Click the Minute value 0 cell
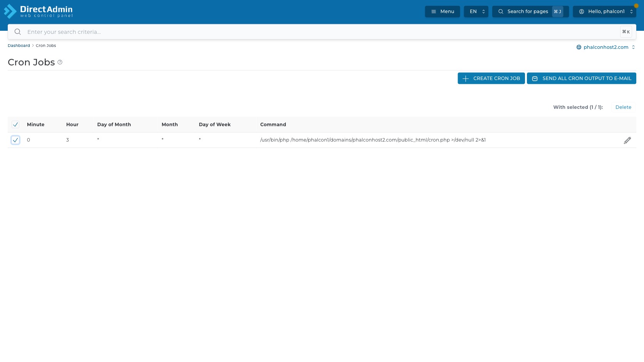The height and width of the screenshot is (362, 644). (29, 140)
